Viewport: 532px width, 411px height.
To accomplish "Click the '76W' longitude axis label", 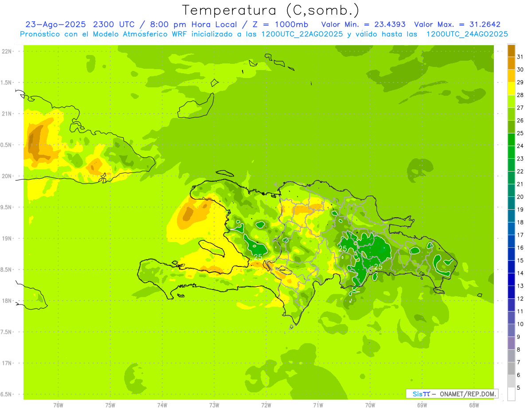I will pos(58,405).
